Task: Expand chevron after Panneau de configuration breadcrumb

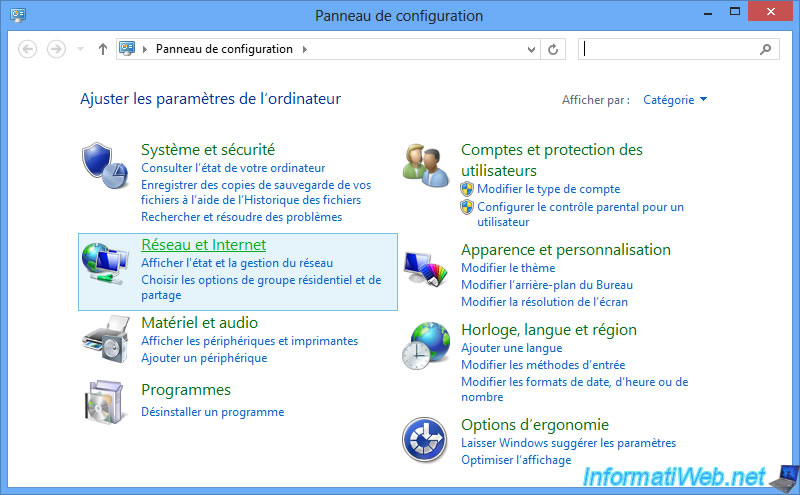Action: click(x=305, y=50)
